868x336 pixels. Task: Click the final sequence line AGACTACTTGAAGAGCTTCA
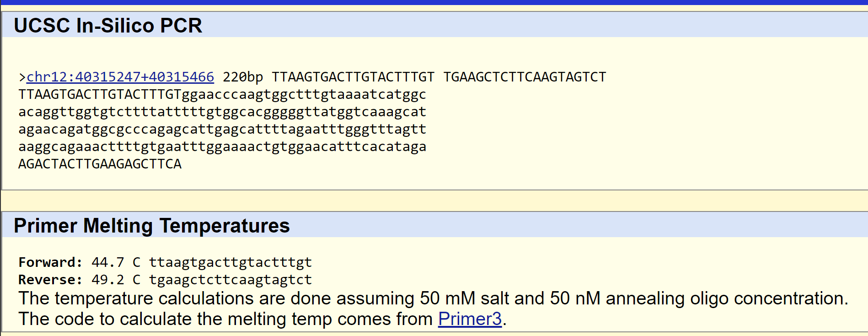coord(100,164)
